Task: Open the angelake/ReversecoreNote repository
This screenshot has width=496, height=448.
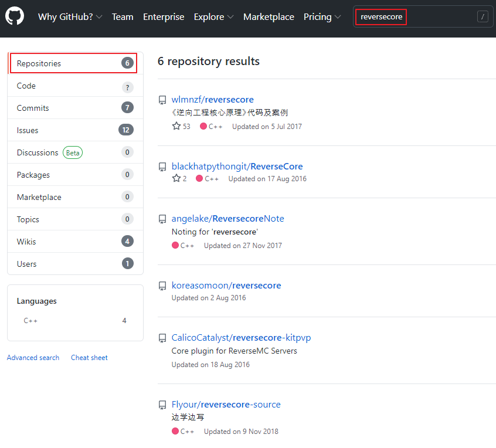Action: click(x=227, y=219)
